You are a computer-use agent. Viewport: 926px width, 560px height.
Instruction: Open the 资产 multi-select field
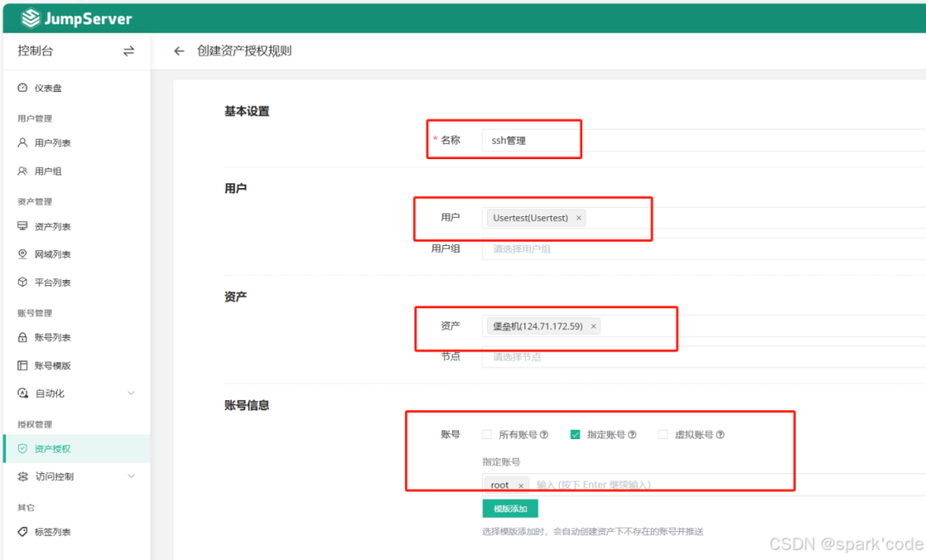pyautogui.click(x=704, y=326)
